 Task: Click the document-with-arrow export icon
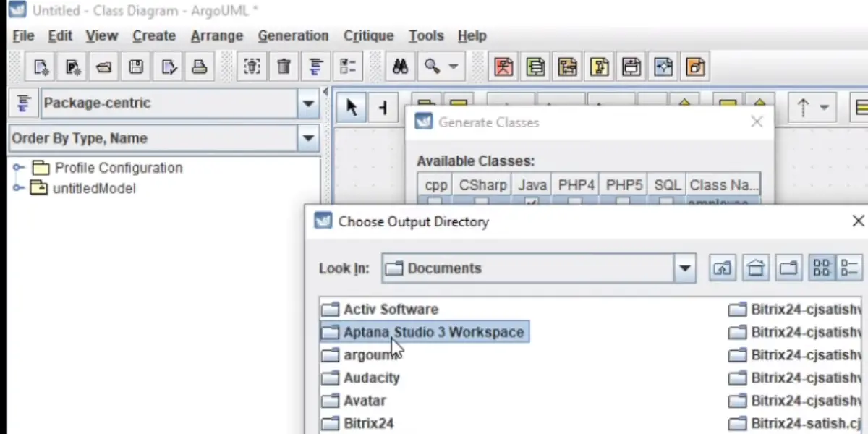coord(168,67)
